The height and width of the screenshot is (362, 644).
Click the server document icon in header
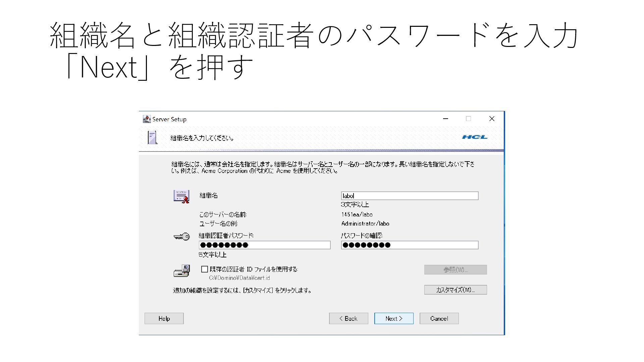point(152,137)
